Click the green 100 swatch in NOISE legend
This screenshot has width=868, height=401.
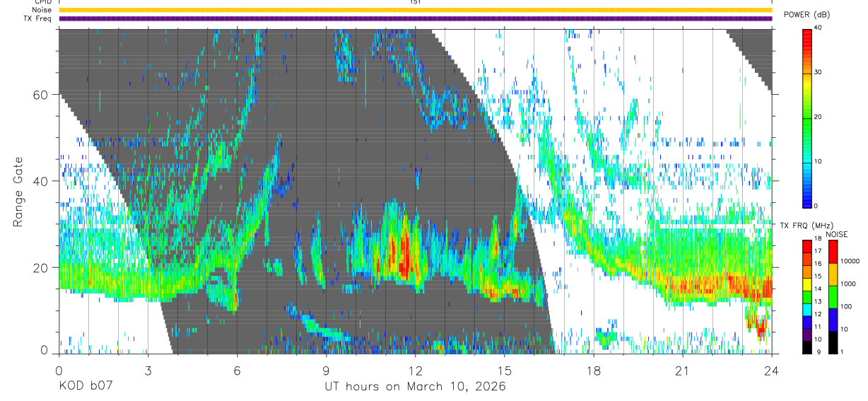pos(833,297)
